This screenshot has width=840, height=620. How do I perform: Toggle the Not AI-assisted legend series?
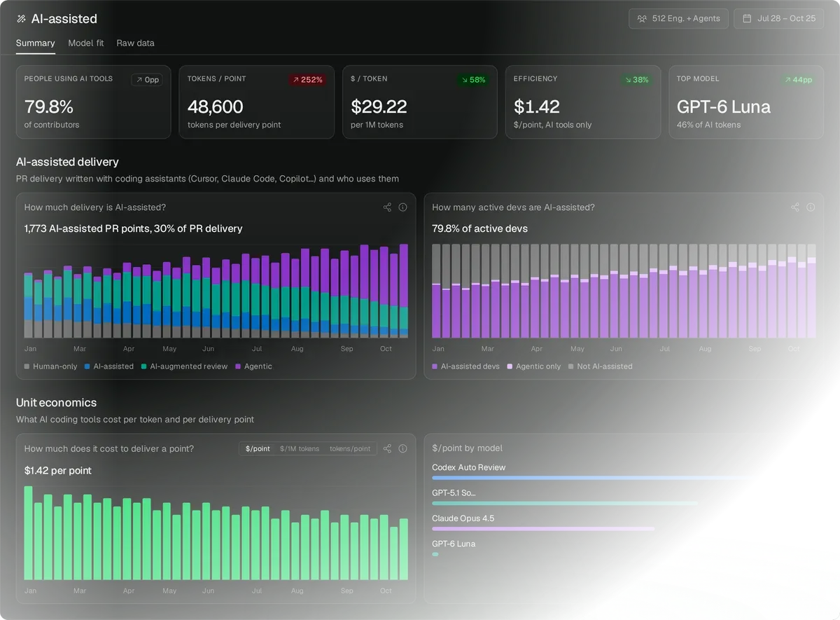click(x=600, y=366)
